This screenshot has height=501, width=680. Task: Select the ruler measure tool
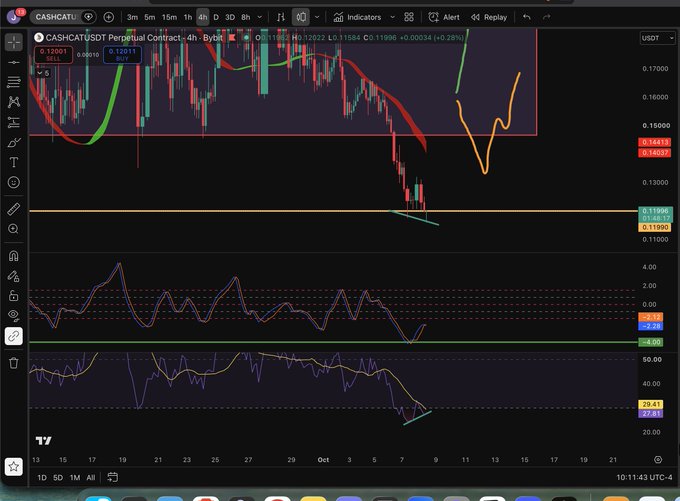[x=13, y=209]
